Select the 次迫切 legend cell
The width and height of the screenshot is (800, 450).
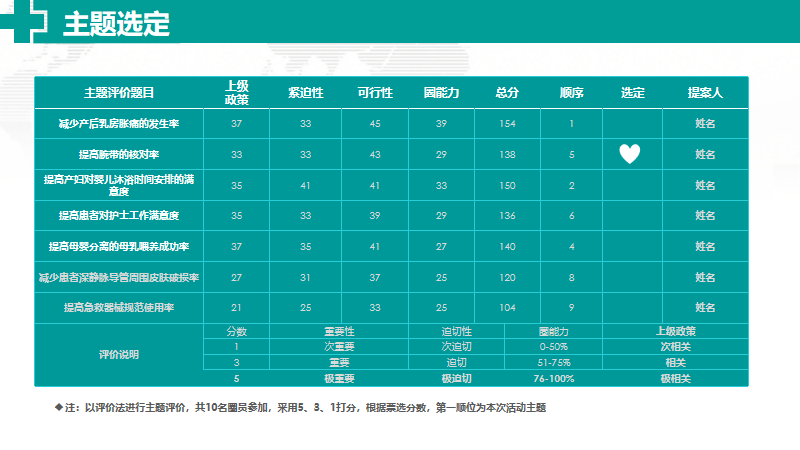457,347
